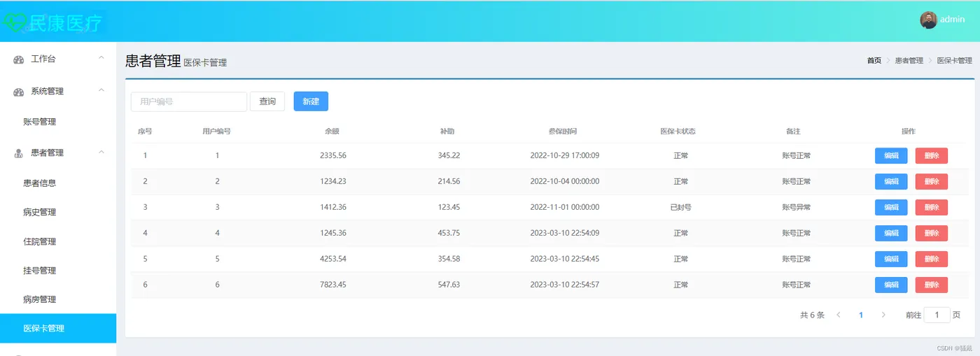Click the 查询 button
This screenshot has width=980, height=356.
(x=267, y=101)
